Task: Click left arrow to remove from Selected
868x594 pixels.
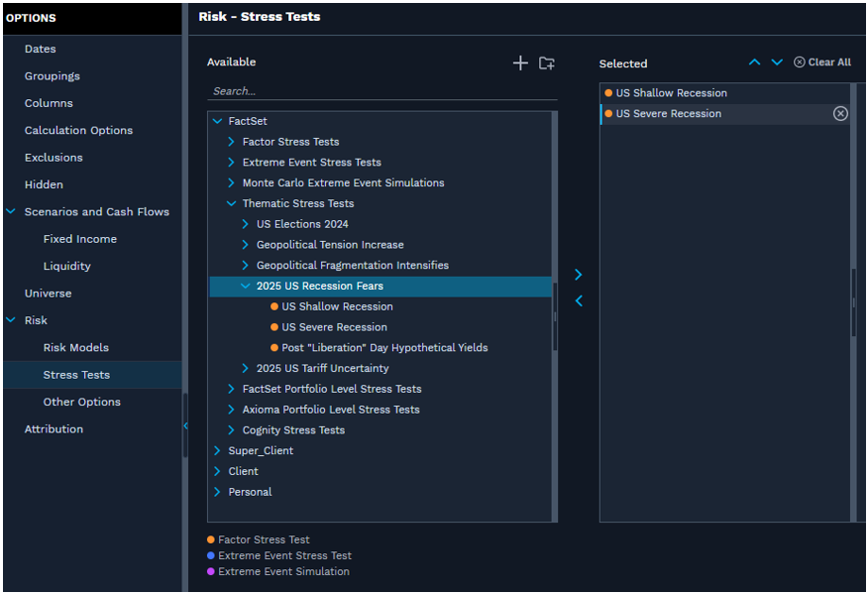Action: coord(579,300)
